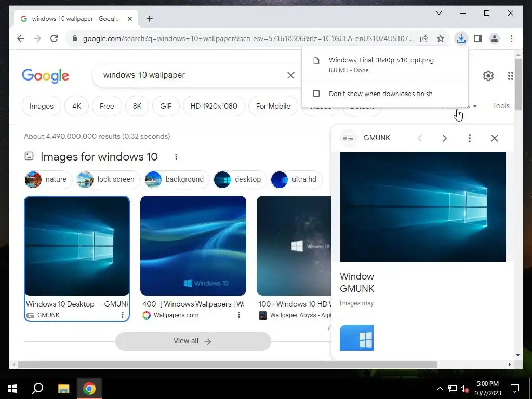Choose the background image category chip
The height and width of the screenshot is (399, 532).
177,179
